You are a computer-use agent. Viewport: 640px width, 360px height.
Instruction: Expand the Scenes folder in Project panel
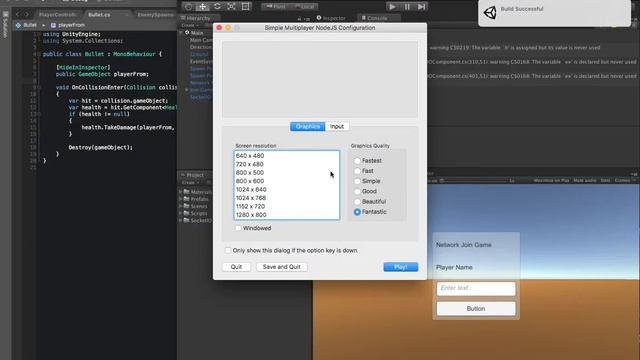tap(180, 206)
